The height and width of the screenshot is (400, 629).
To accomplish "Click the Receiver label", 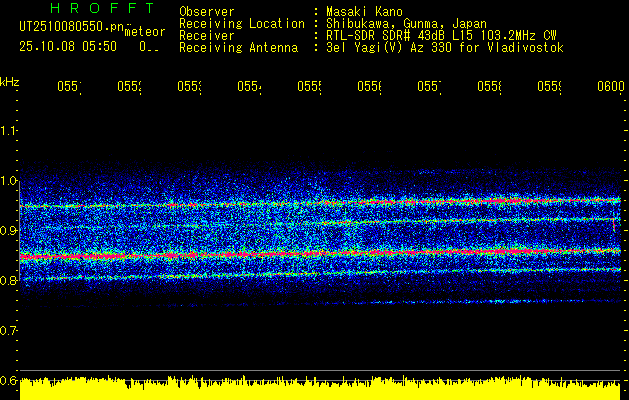I will click(207, 36).
